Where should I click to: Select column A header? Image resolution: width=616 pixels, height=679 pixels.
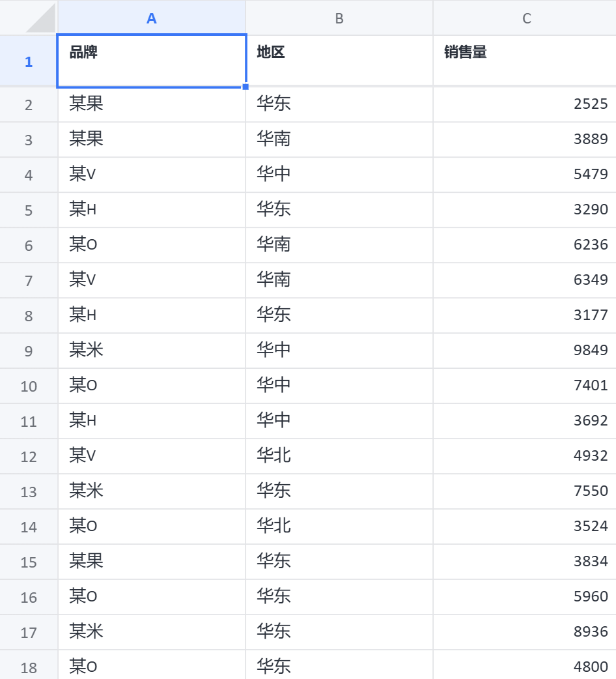(152, 18)
